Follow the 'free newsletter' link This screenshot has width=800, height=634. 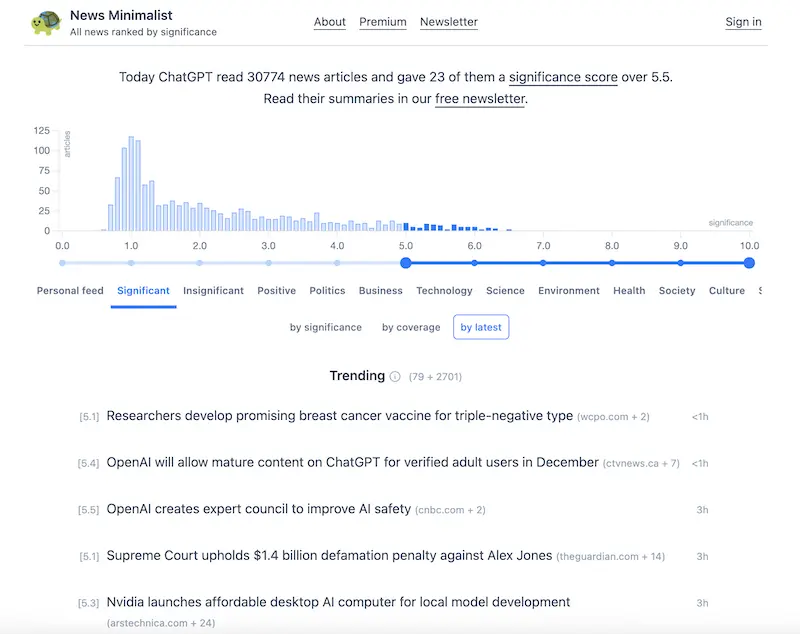click(480, 99)
